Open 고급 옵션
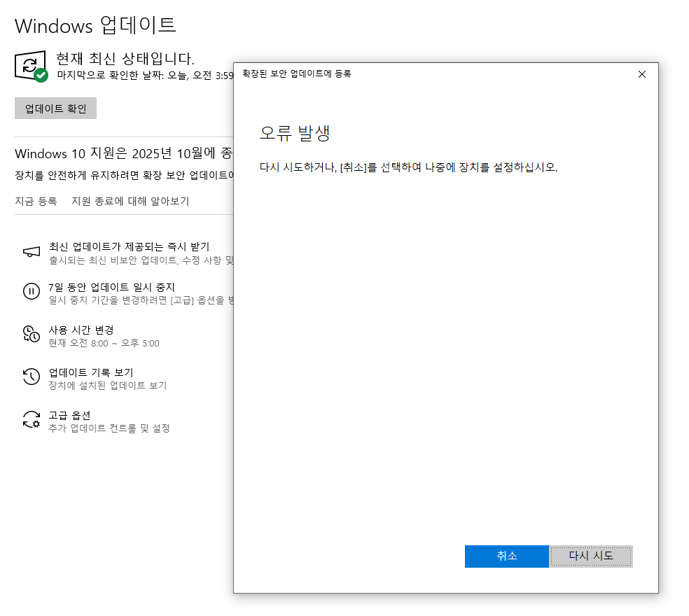Viewport: 689px width, 616px height. [x=69, y=415]
